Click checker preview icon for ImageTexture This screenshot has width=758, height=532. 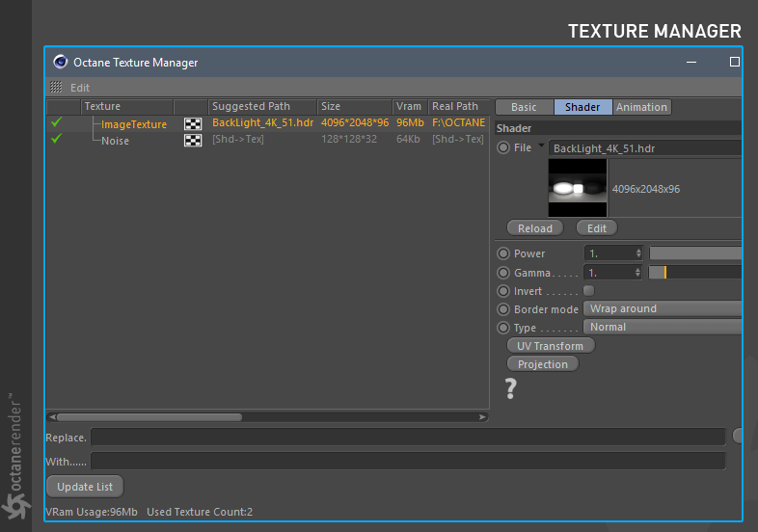pos(193,123)
